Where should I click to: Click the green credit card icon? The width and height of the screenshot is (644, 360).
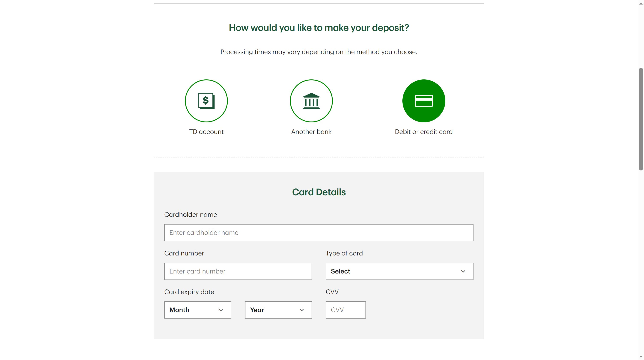[x=423, y=101]
